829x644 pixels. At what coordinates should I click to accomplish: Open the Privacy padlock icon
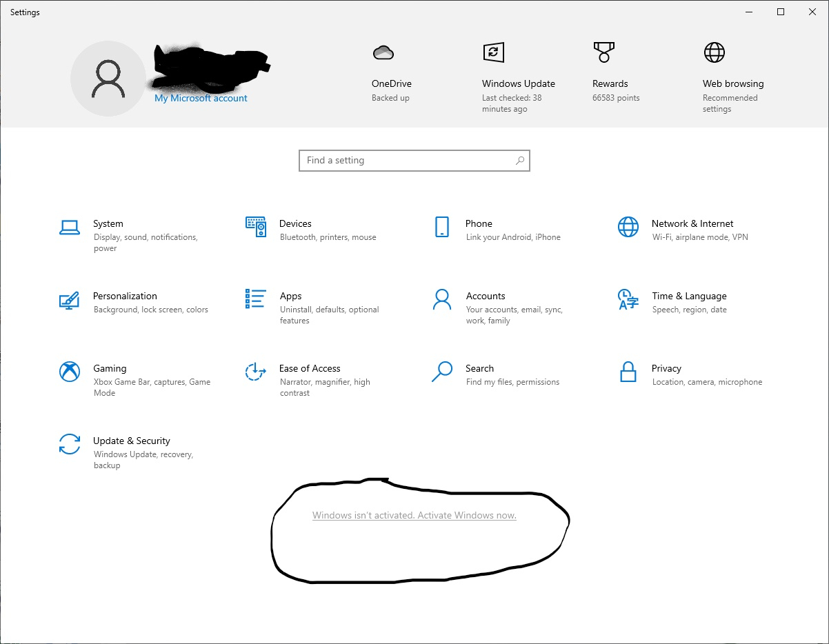tap(628, 372)
